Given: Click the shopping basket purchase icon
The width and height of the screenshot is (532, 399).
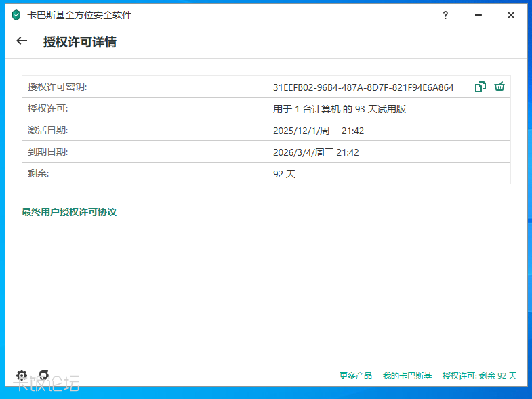Looking at the screenshot, I should coord(499,87).
